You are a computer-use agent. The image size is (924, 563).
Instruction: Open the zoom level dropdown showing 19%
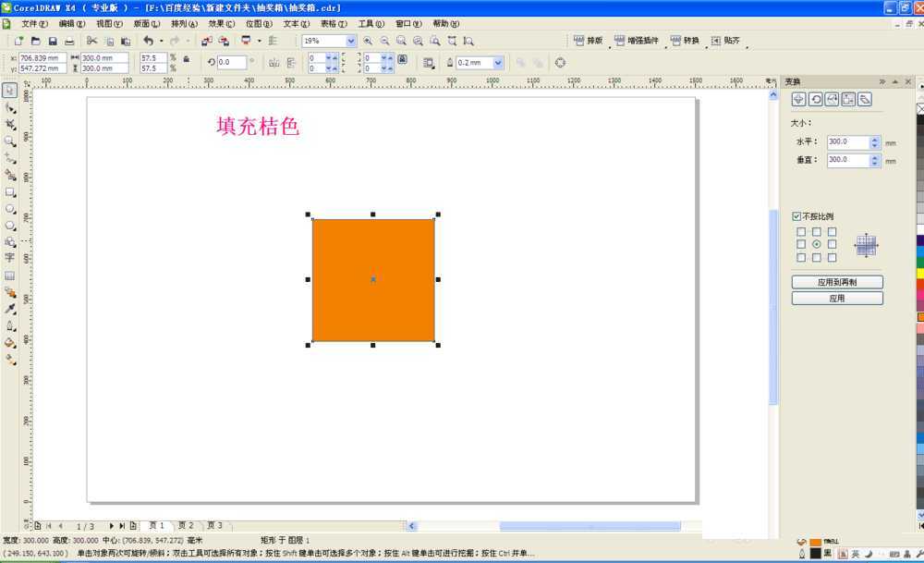point(349,41)
